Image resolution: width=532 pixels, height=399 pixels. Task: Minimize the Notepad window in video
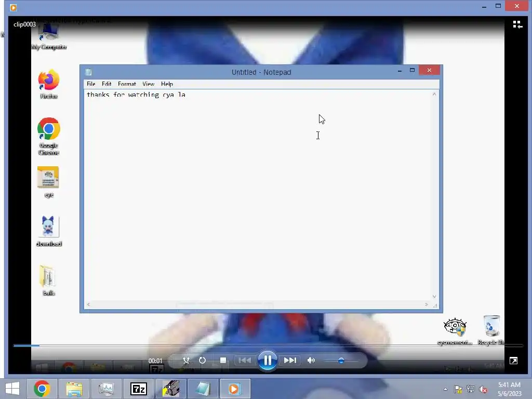[x=400, y=71]
